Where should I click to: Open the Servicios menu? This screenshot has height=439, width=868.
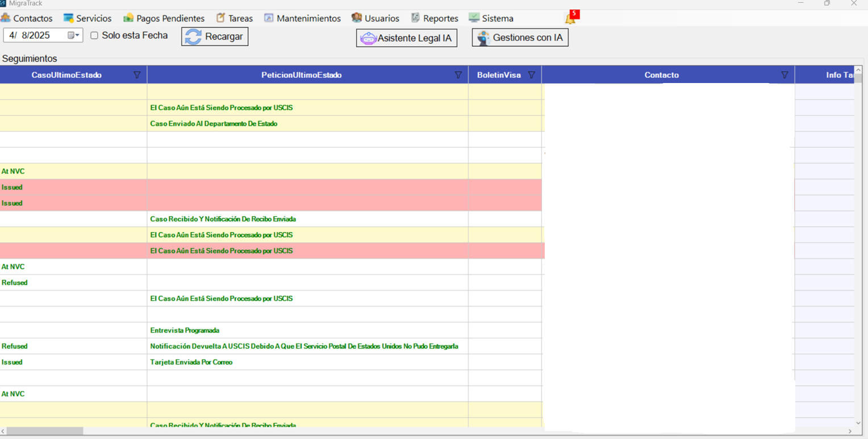[87, 18]
